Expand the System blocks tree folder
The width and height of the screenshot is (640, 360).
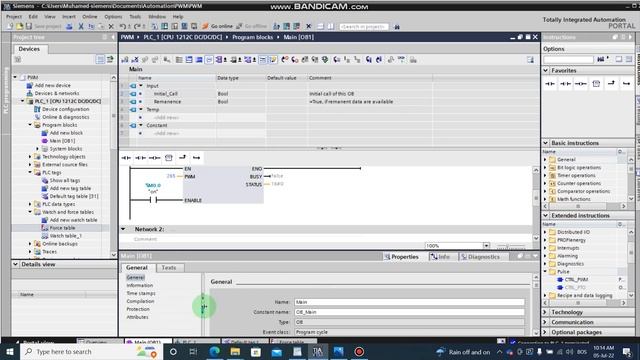click(38, 149)
